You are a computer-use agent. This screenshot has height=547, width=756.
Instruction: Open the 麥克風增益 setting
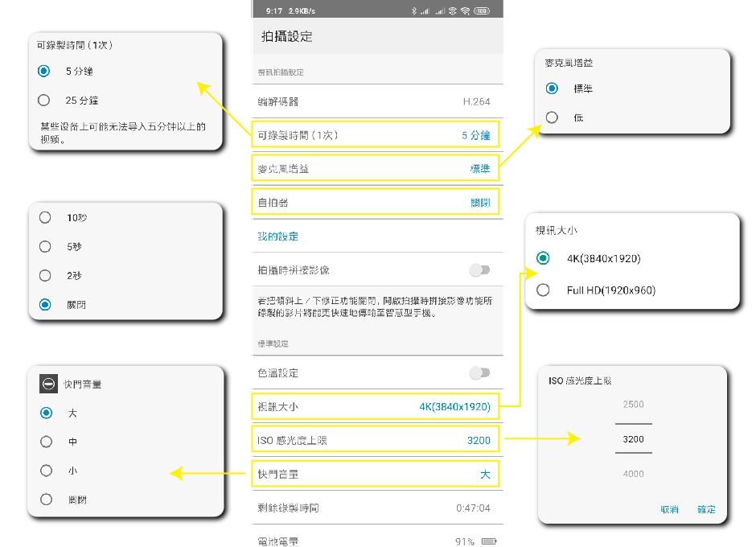point(374,168)
